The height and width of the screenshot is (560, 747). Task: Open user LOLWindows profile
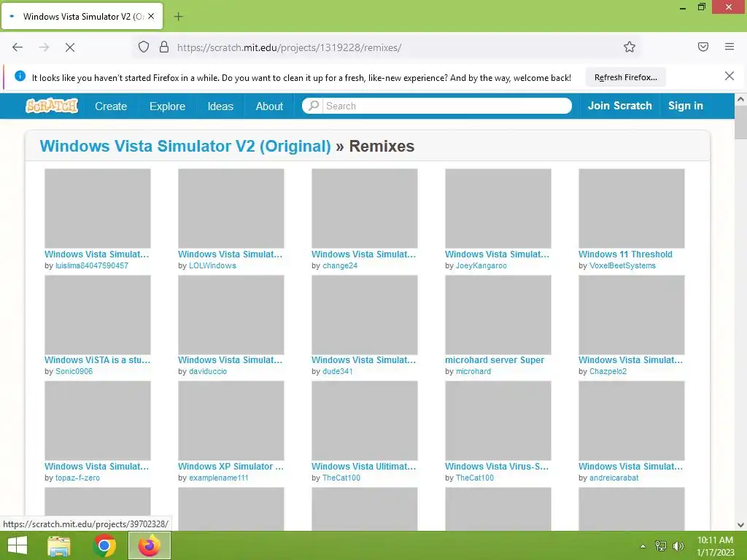pos(212,265)
